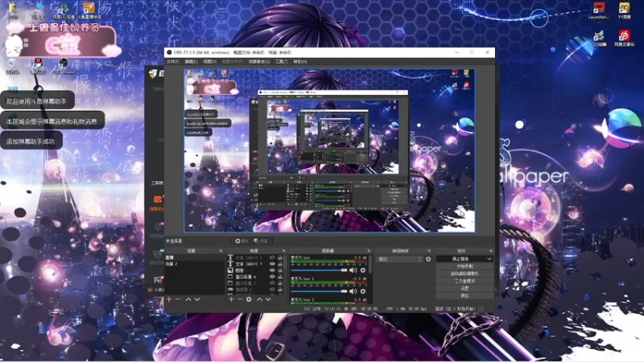Toggle visibility of the 图像 source
The height and width of the screenshot is (362, 644).
[x=272, y=270]
